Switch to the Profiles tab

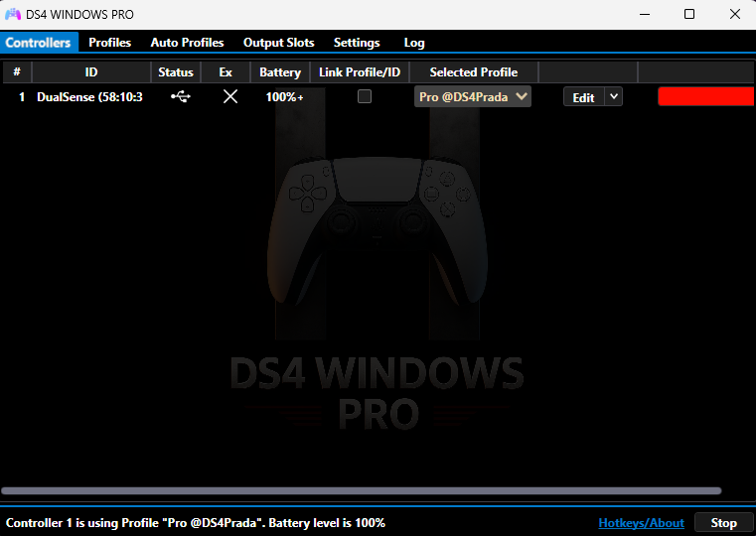[x=109, y=43]
